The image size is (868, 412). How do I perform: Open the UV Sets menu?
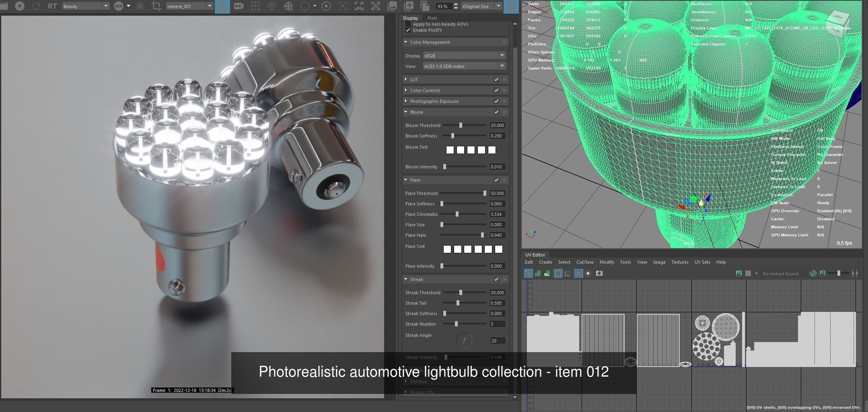pyautogui.click(x=702, y=262)
